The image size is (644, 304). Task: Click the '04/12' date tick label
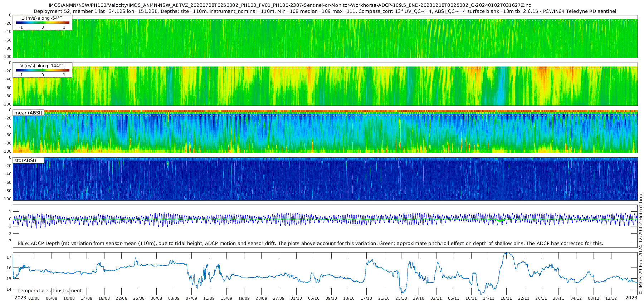pyautogui.click(x=576, y=298)
